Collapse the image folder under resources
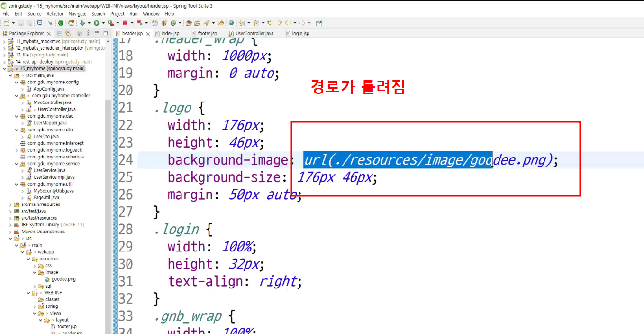644x334 pixels. point(35,272)
